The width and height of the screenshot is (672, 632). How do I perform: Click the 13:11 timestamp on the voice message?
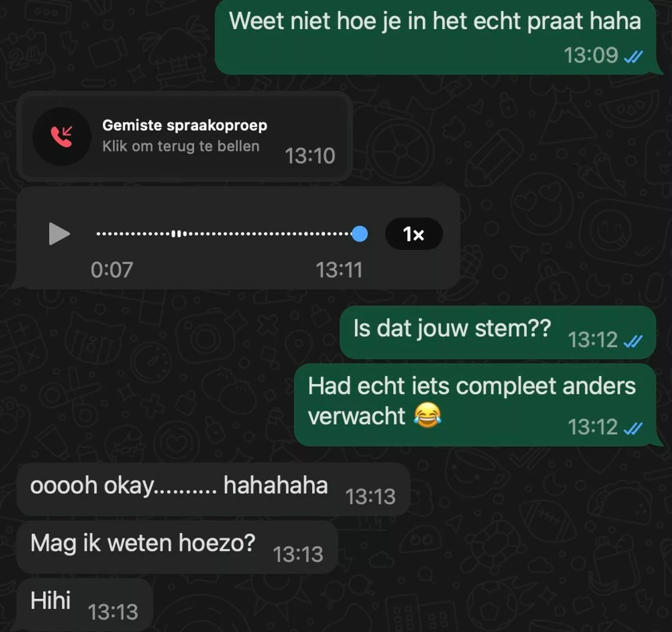tap(339, 270)
